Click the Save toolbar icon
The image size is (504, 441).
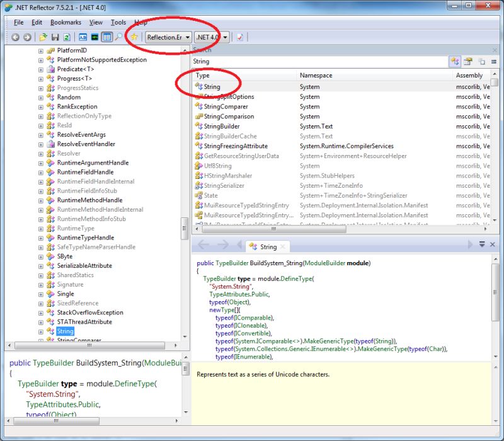pos(55,37)
